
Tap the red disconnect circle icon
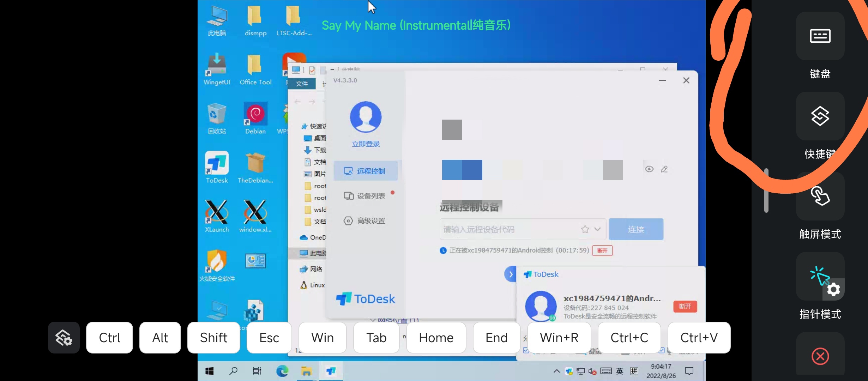(820, 356)
